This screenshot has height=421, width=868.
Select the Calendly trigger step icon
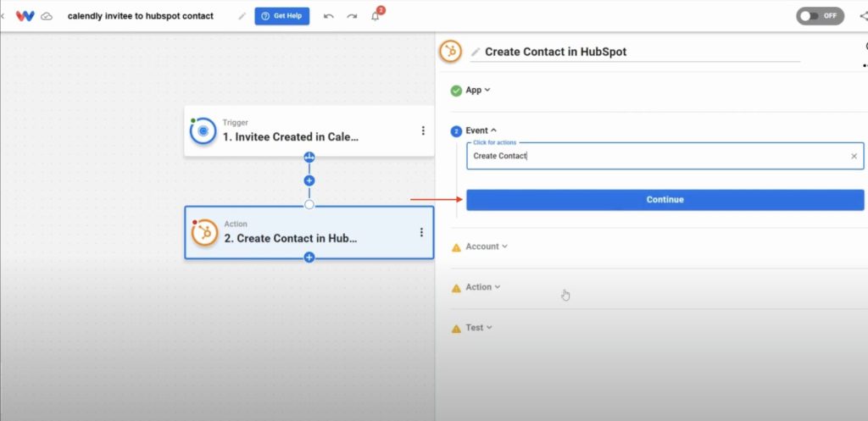[203, 131]
